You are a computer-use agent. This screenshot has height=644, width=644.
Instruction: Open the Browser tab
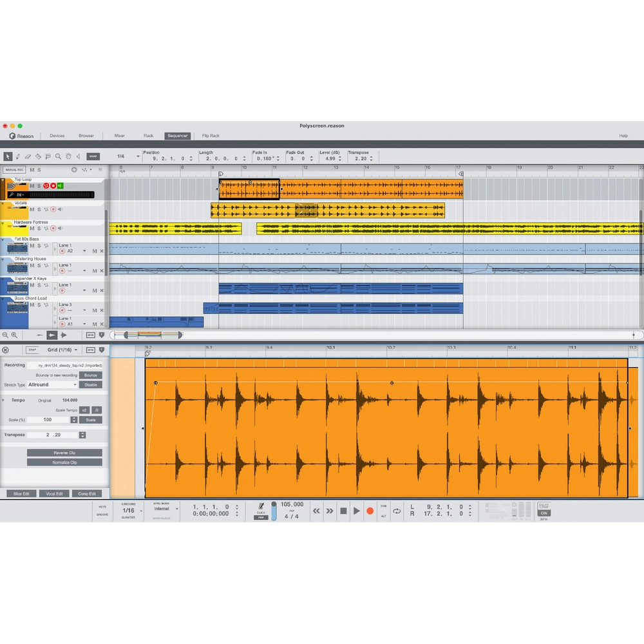click(x=86, y=135)
